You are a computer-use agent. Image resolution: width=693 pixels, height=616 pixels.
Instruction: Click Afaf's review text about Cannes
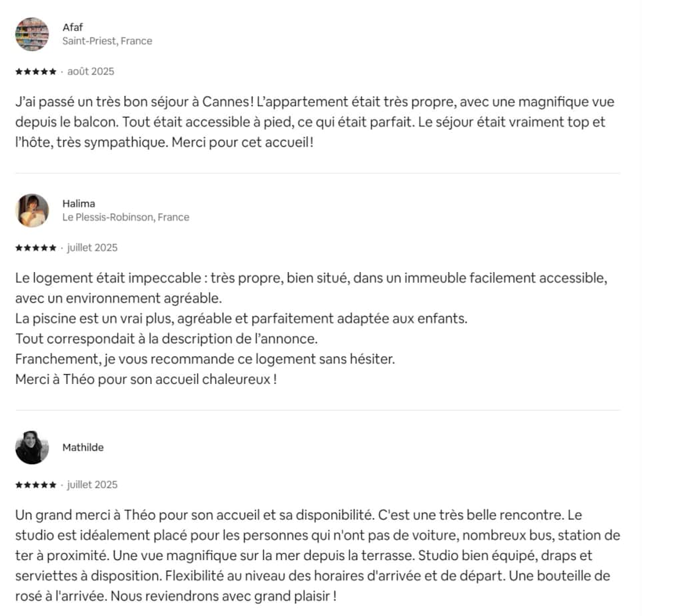click(x=315, y=122)
